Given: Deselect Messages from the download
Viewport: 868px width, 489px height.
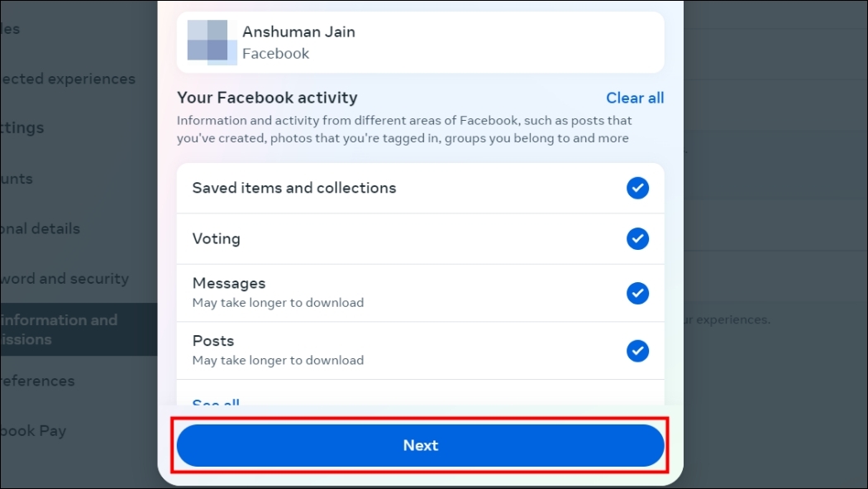Looking at the screenshot, I should (637, 292).
